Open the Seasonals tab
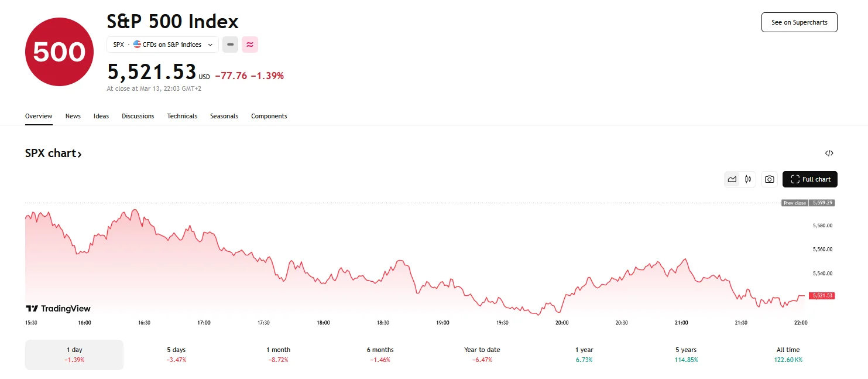This screenshot has height=379, width=868. pyautogui.click(x=224, y=116)
